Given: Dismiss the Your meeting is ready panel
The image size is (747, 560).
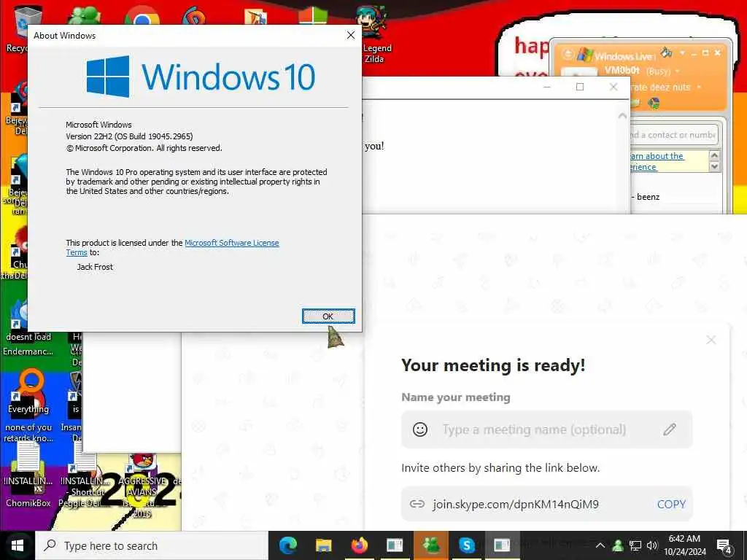Looking at the screenshot, I should (x=711, y=340).
